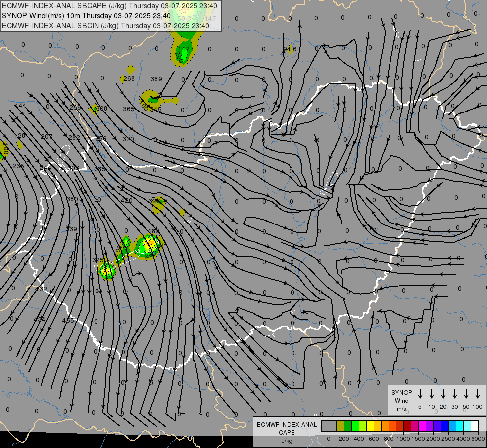The height and width of the screenshot is (448, 487).
Task: Click the 2500 label in the CAPE legend
Action: pos(448,439)
